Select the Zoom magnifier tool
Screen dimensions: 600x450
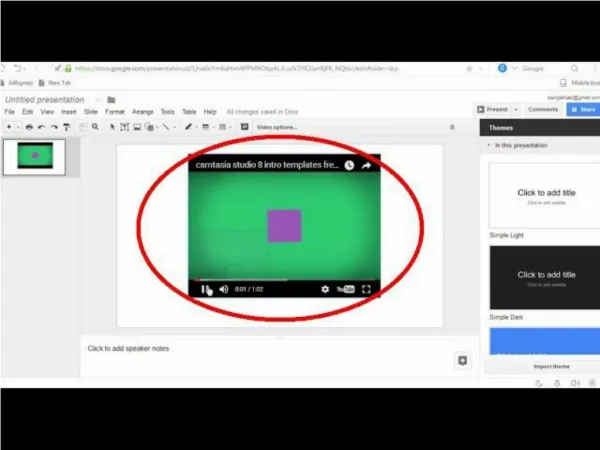[95, 127]
